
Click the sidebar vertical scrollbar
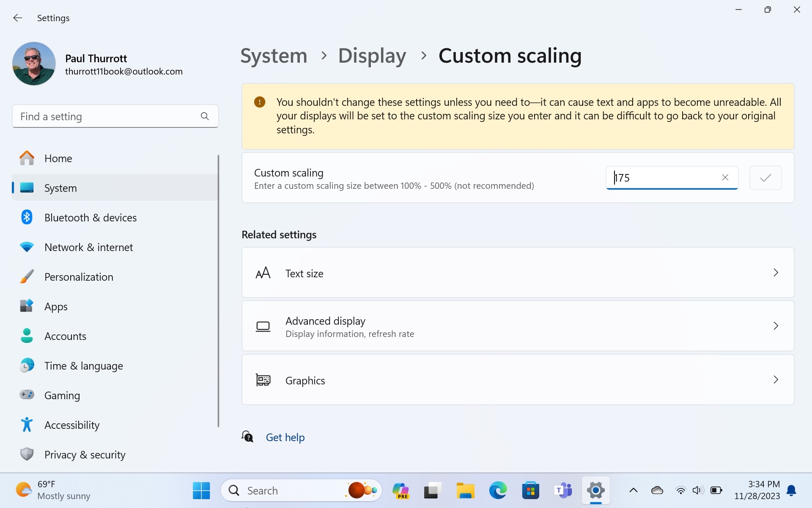[218, 290]
